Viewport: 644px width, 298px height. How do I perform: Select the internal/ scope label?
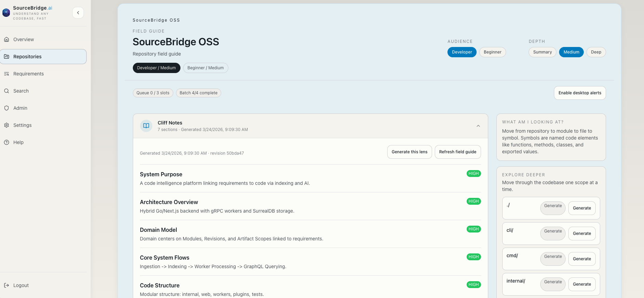point(516,281)
